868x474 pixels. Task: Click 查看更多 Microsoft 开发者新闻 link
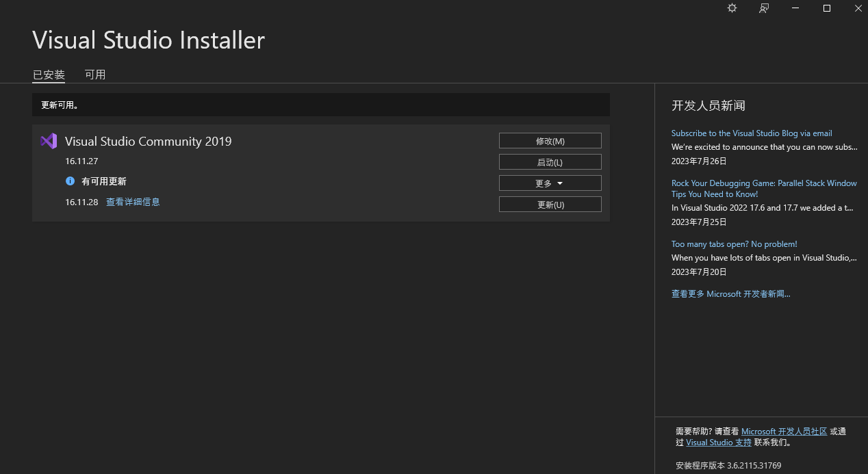[x=730, y=294]
